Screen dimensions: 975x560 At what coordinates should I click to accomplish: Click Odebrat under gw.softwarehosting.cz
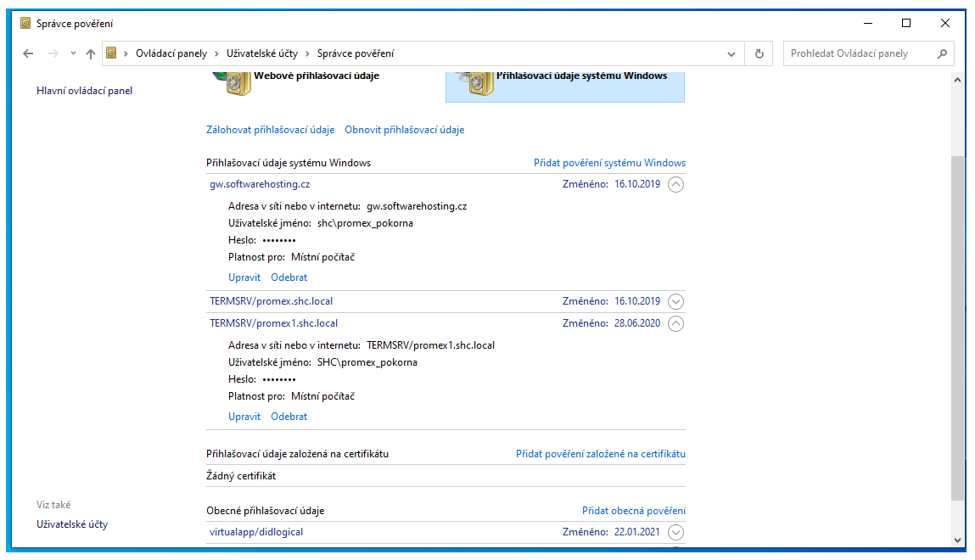point(289,277)
